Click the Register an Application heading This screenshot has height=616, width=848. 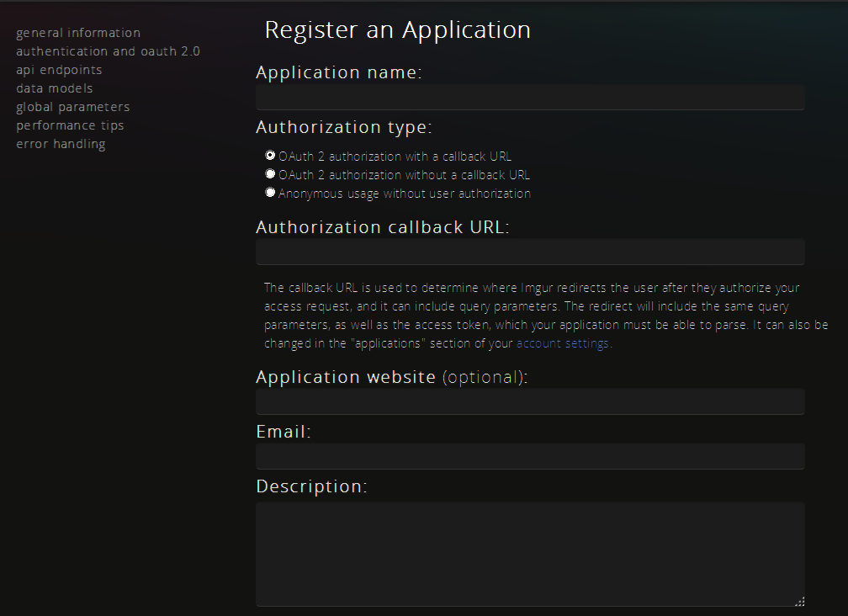397,29
